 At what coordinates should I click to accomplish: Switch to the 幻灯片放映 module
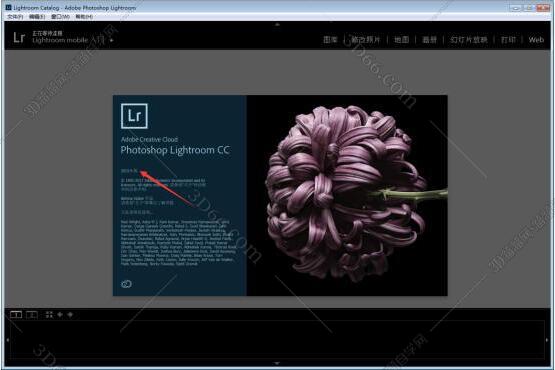coord(469,40)
